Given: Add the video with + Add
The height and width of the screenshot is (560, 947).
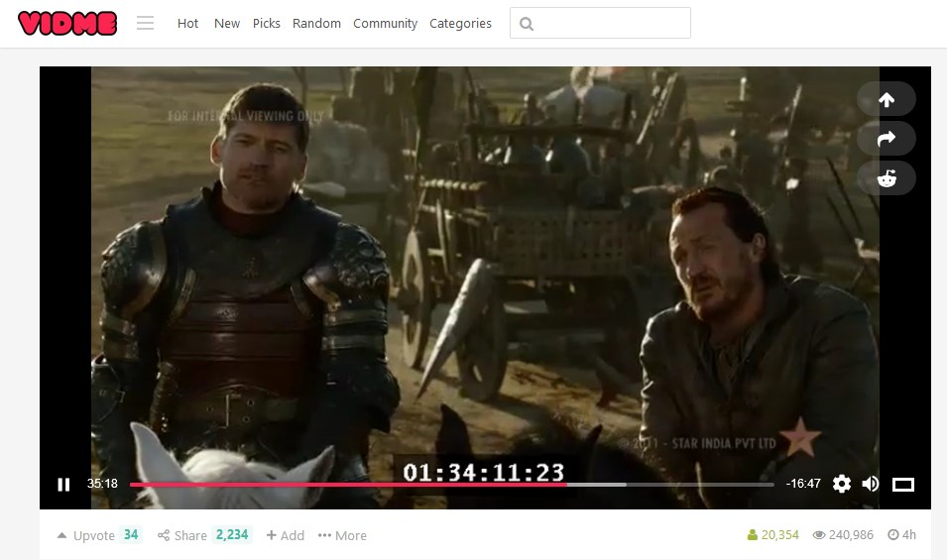Looking at the screenshot, I should 285,535.
